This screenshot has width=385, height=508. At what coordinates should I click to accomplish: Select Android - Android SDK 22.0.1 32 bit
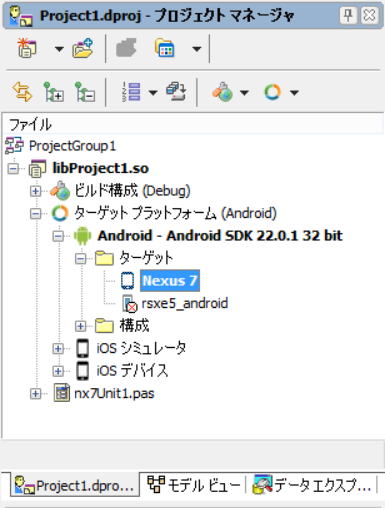(220, 236)
